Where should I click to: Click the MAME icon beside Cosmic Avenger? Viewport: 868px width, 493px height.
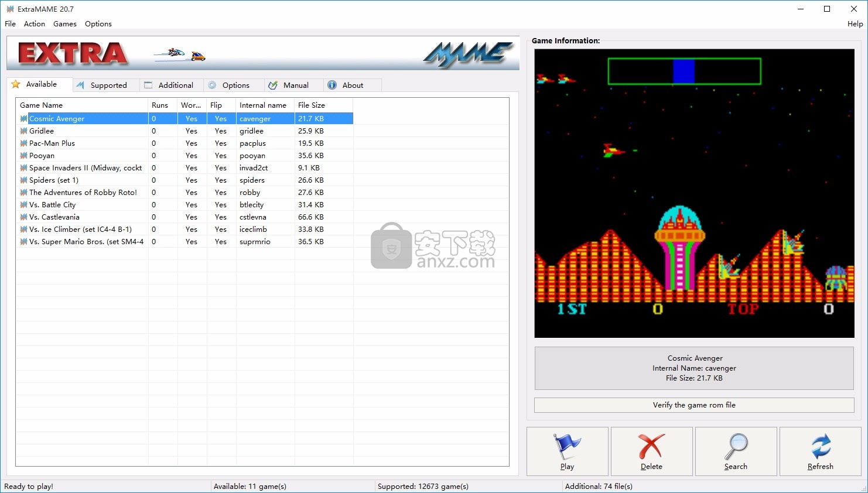tap(23, 119)
